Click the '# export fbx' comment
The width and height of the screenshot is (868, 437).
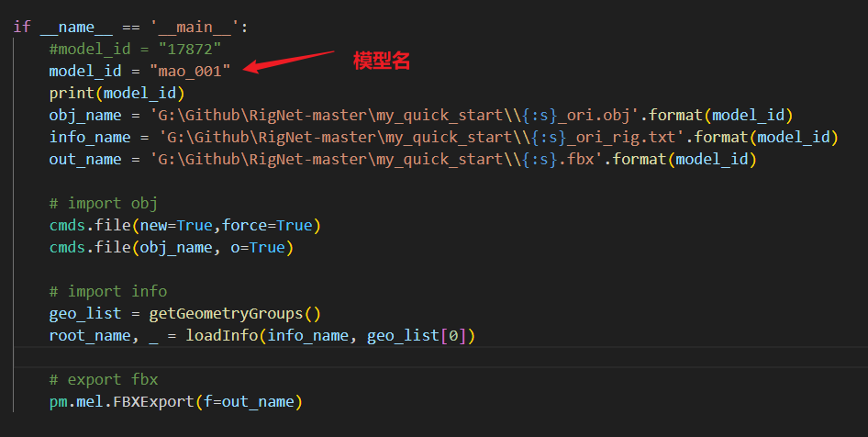coord(104,379)
